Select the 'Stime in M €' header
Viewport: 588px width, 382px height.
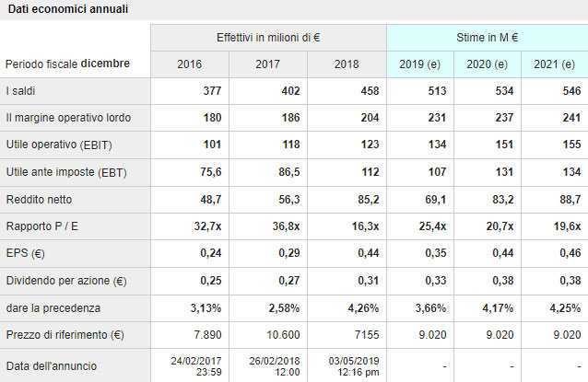point(487,36)
